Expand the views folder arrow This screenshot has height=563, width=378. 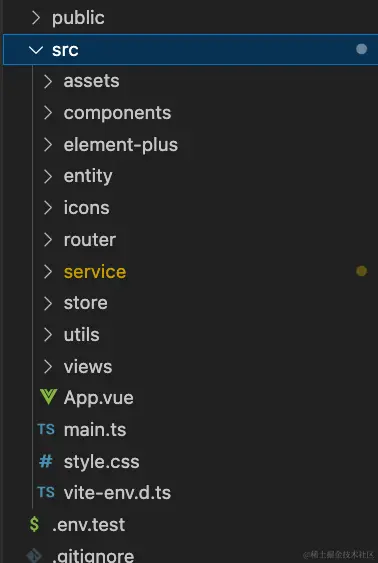[48, 367]
